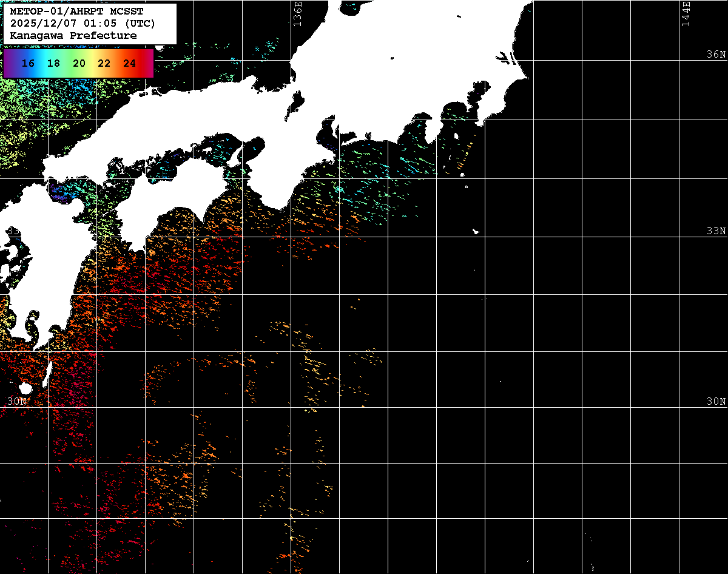728x574 pixels.
Task: Click the 33N latitude label on right edge
Action: (x=716, y=231)
